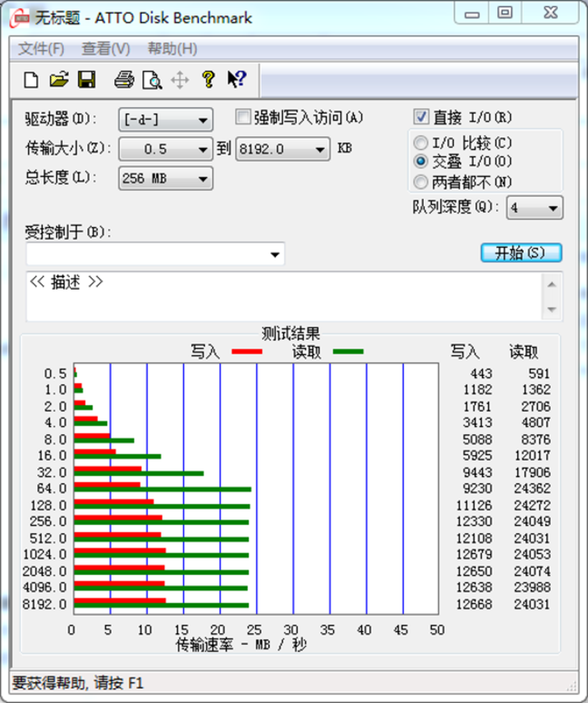Click the Save floppy disk icon
Screen dimensions: 588x703
[x=86, y=80]
